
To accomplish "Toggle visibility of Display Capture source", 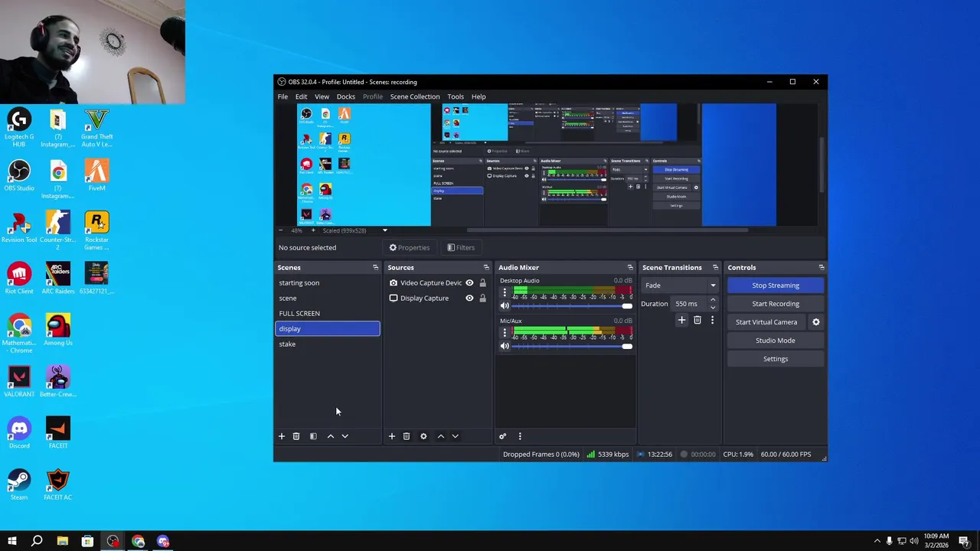I will [x=469, y=298].
